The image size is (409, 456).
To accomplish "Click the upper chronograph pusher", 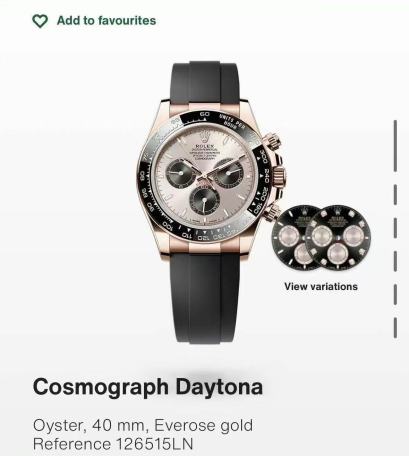I will click(271, 142).
